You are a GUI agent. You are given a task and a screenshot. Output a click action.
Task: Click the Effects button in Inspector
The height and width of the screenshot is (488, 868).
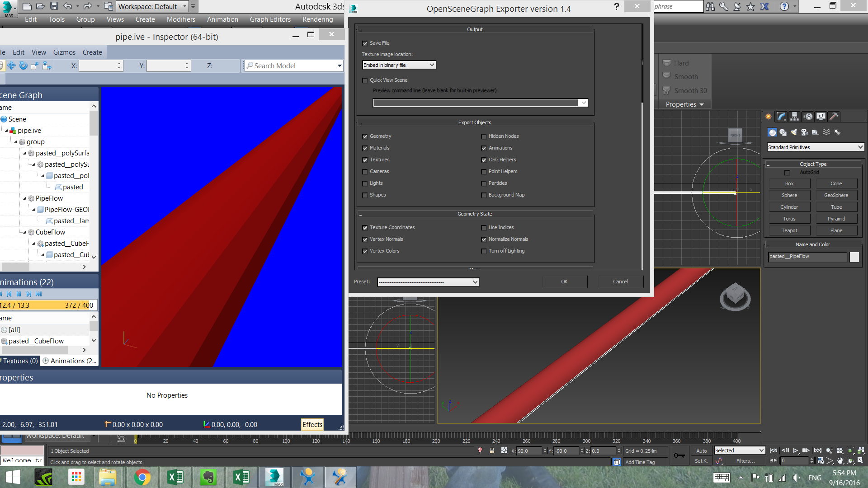click(x=312, y=425)
